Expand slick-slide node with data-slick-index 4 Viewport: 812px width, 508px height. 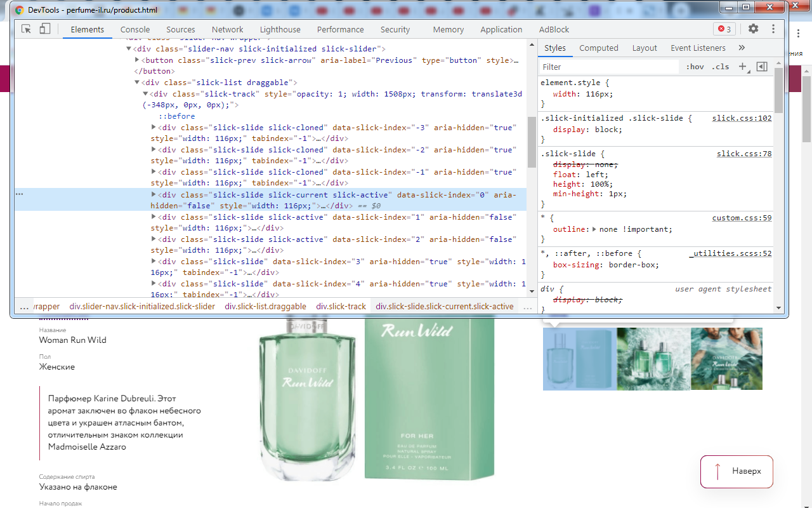tap(154, 284)
